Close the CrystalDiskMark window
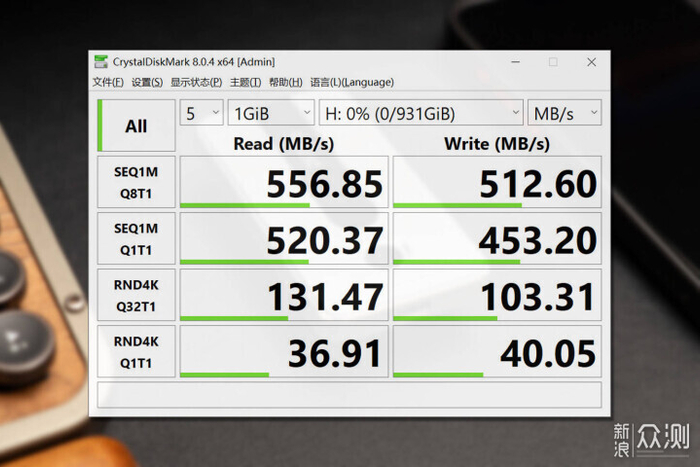Image resolution: width=700 pixels, height=467 pixels. tap(592, 62)
